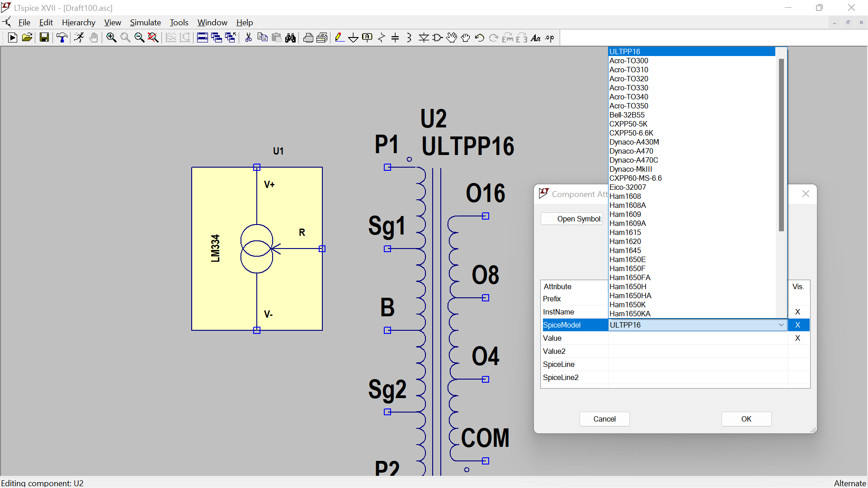
Task: Click the Run simulation running-man icon
Action: tap(79, 38)
